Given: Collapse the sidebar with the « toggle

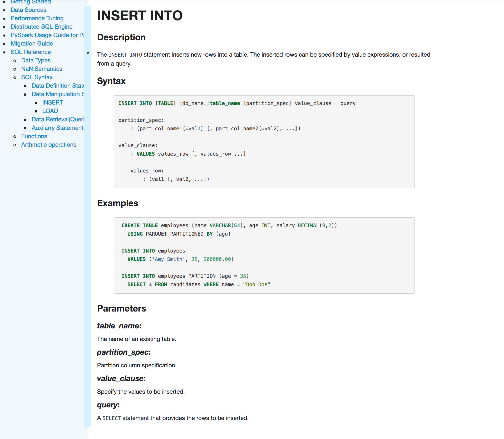Looking at the screenshot, I should 88,53.
